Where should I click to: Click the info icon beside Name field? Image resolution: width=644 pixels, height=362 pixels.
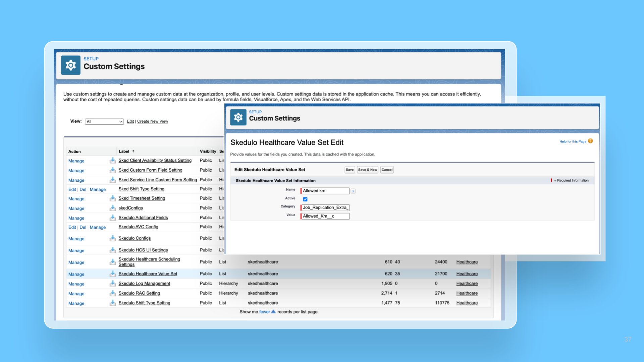tap(353, 191)
